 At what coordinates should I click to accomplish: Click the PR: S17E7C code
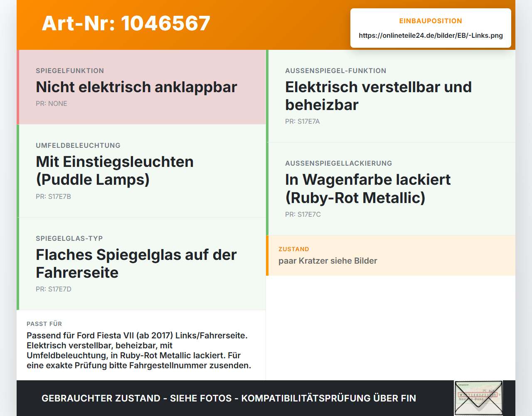(x=303, y=214)
